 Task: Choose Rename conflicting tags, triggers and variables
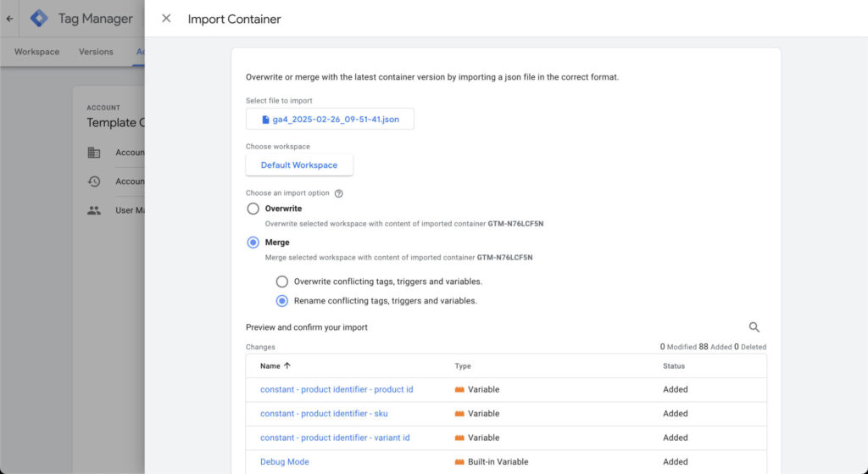pos(282,301)
